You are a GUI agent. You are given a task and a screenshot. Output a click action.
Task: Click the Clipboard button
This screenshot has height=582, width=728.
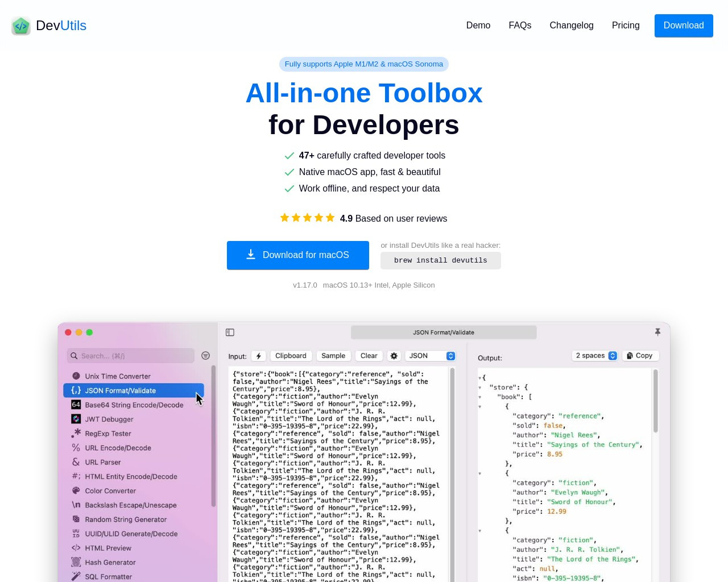tap(291, 356)
